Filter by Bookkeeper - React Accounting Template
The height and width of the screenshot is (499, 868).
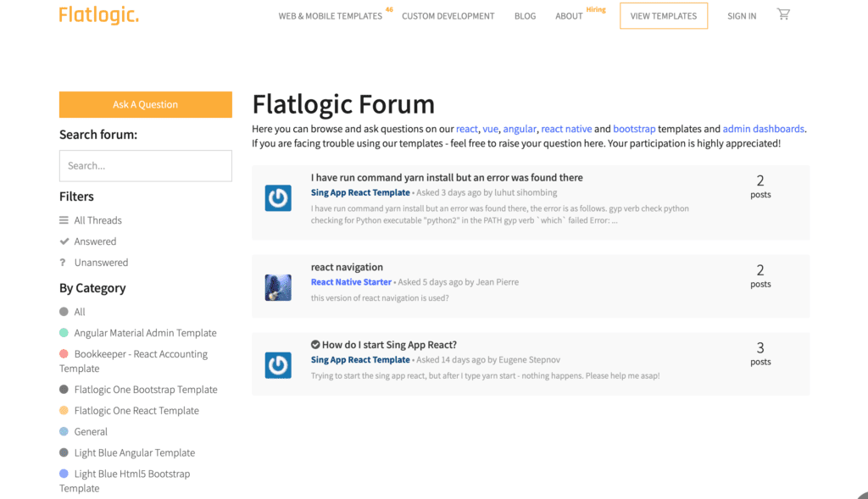(x=133, y=361)
